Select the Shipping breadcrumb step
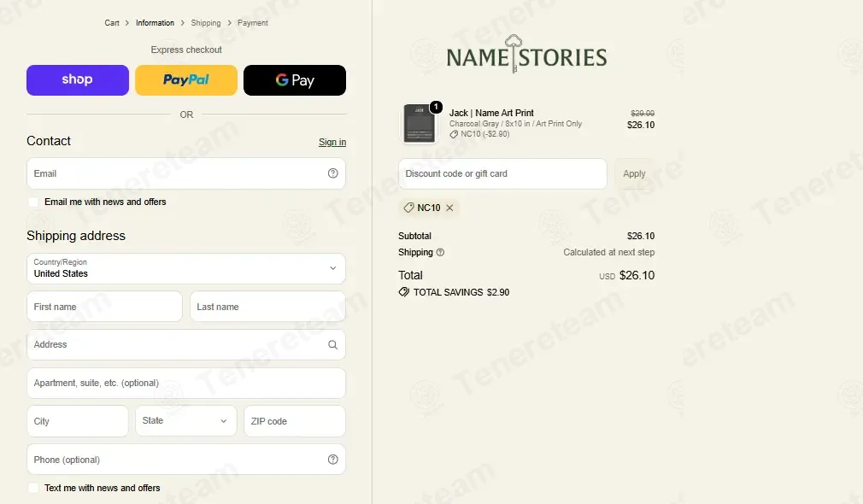The height and width of the screenshot is (504, 863). [x=206, y=23]
